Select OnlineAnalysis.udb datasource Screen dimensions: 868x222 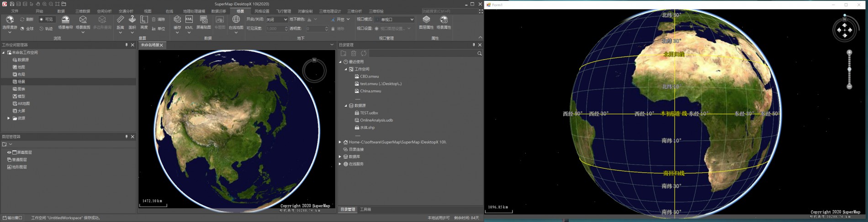pyautogui.click(x=376, y=120)
